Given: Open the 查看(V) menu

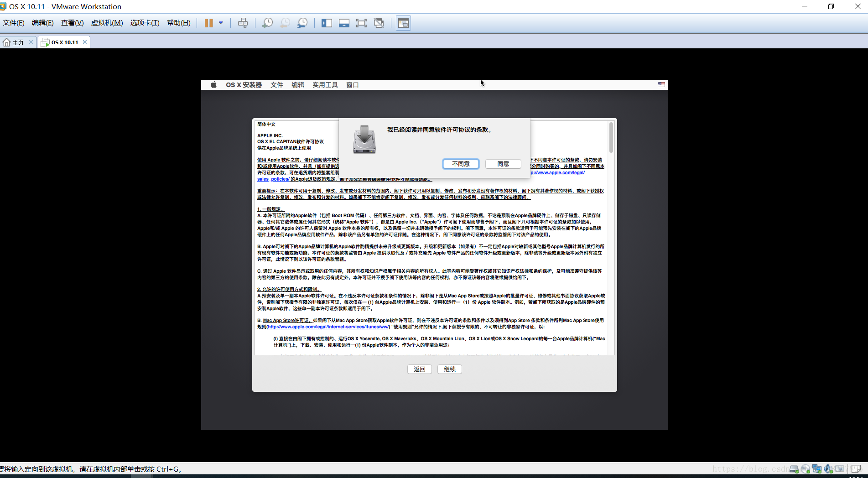Looking at the screenshot, I should click(x=72, y=23).
